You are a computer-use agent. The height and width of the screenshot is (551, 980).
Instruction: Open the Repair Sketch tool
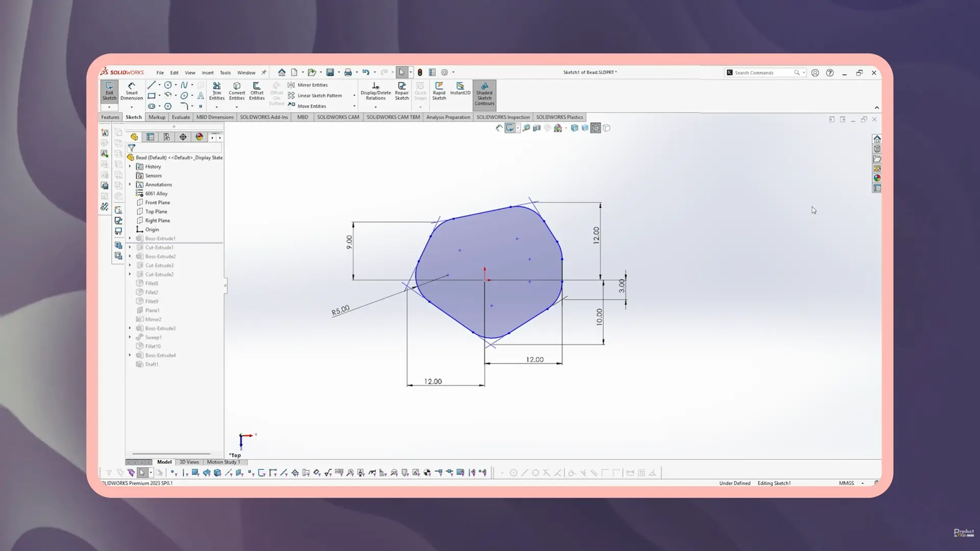tap(402, 91)
